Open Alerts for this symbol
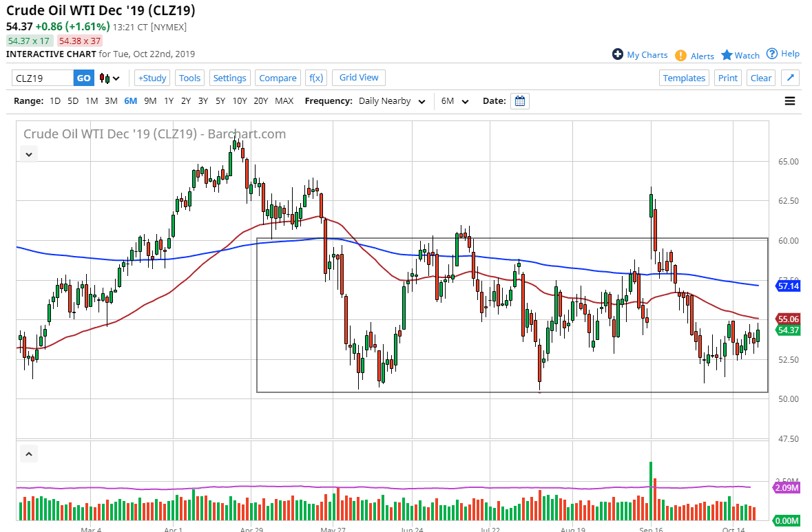The image size is (812, 532). pos(694,55)
